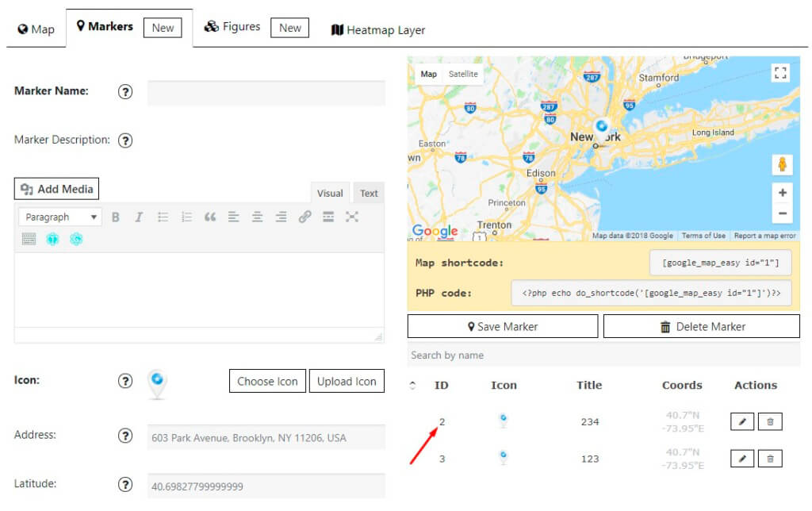The image size is (812, 511).
Task: Select the Markers tab
Action: tap(105, 26)
